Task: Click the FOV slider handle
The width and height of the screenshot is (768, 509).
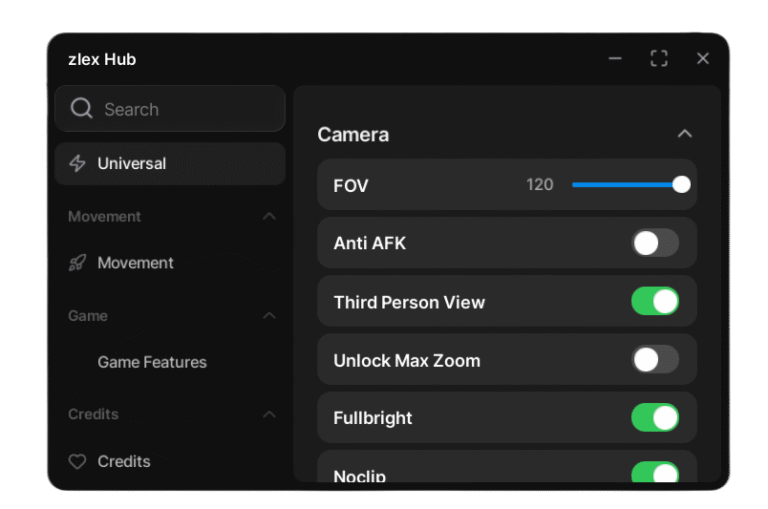Action: click(x=682, y=184)
